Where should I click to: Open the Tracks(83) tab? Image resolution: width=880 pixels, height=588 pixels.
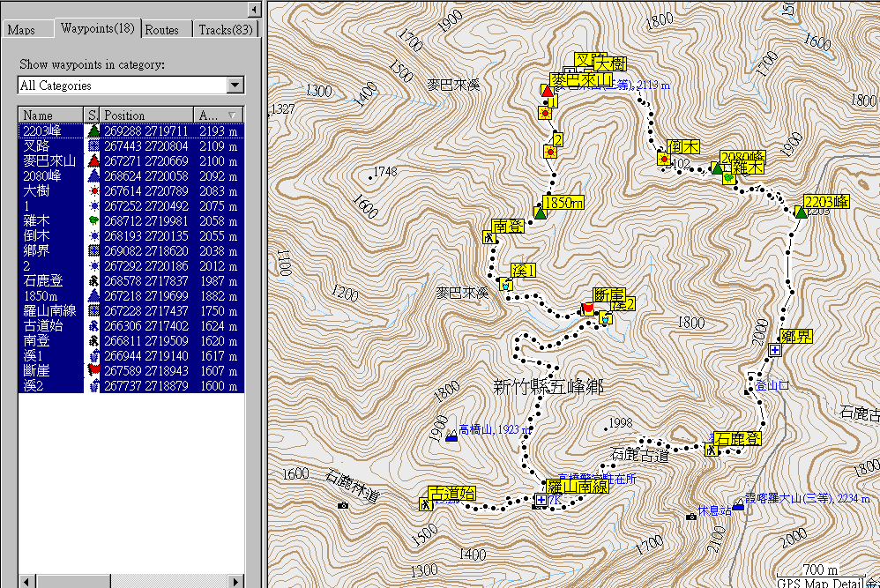(x=225, y=30)
